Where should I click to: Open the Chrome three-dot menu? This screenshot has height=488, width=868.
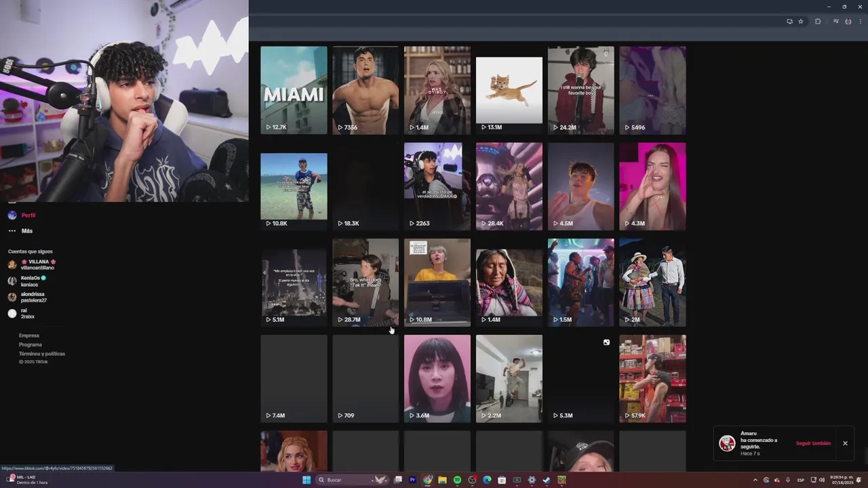pos(861,22)
